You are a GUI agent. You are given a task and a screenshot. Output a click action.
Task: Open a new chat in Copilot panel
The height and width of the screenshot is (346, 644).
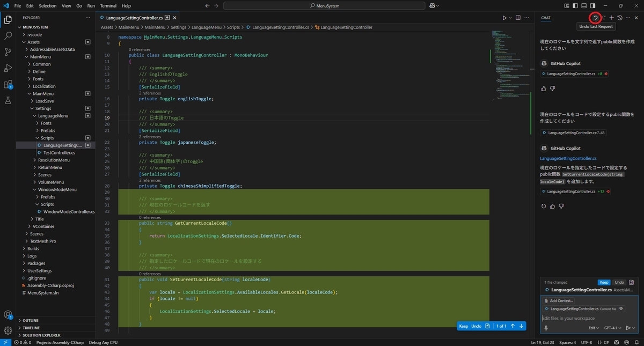(611, 18)
